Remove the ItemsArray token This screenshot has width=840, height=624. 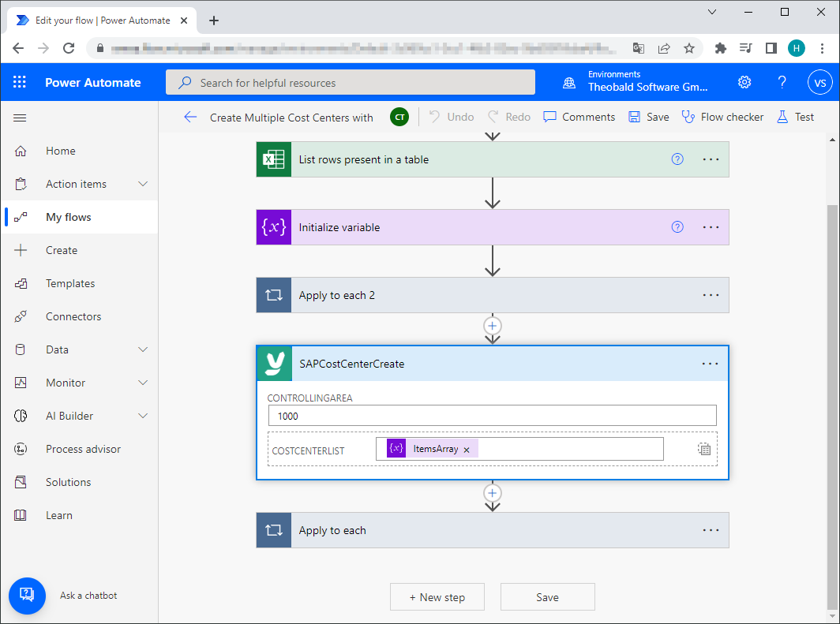[467, 450]
